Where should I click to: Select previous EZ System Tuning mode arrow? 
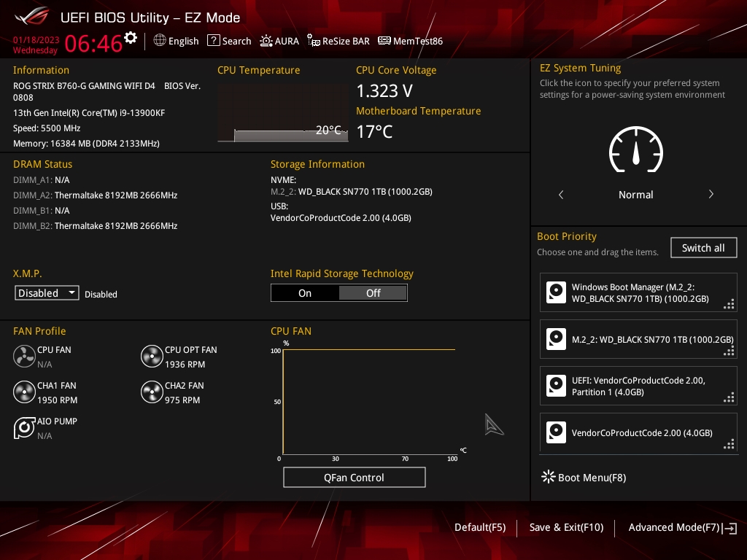coord(561,194)
